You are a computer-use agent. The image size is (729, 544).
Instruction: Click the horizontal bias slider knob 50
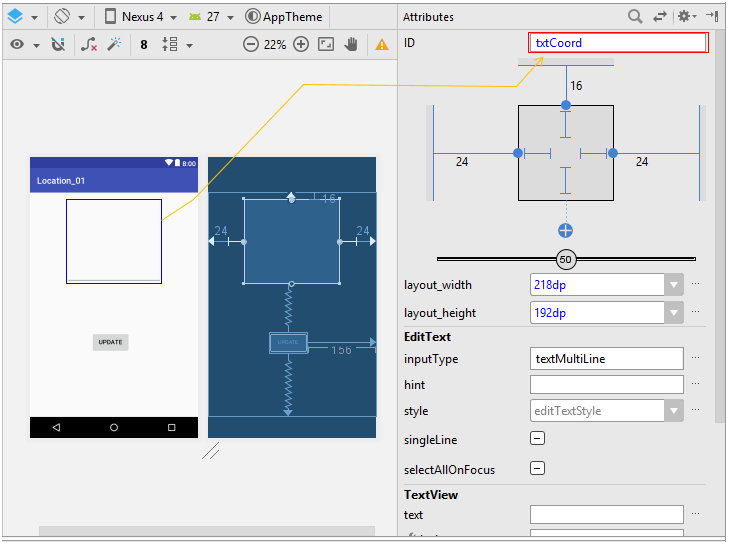[x=566, y=259]
